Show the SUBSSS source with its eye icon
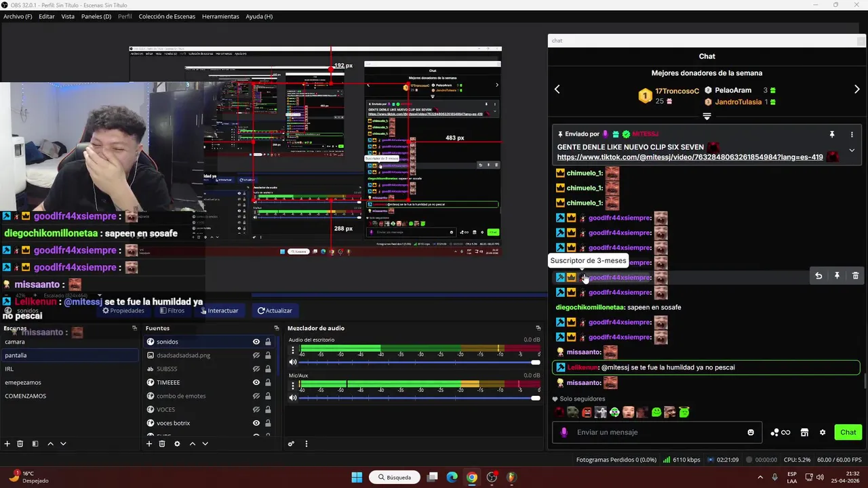Viewport: 868px width, 488px height. 256,369
